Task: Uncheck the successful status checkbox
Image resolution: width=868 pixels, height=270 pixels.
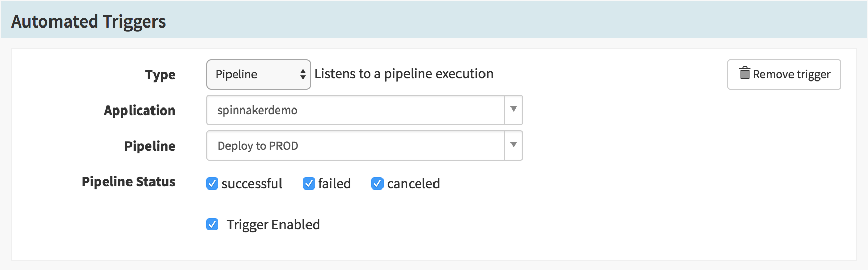Action: tap(212, 183)
